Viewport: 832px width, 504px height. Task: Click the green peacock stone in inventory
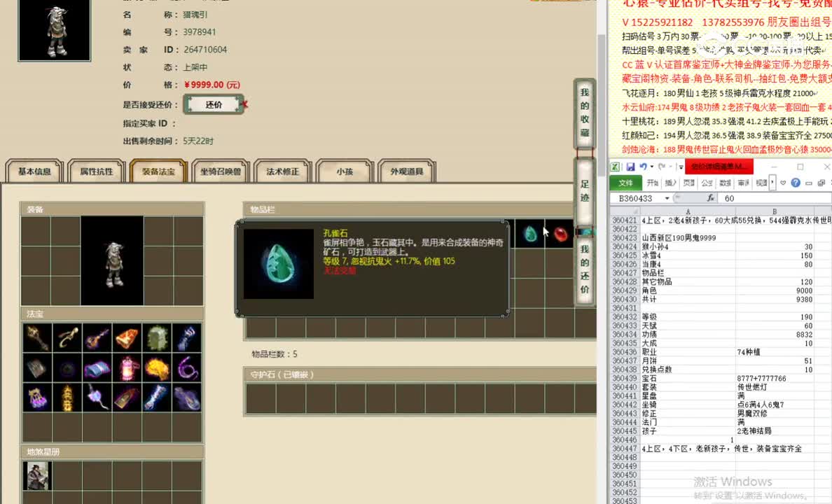coord(529,234)
